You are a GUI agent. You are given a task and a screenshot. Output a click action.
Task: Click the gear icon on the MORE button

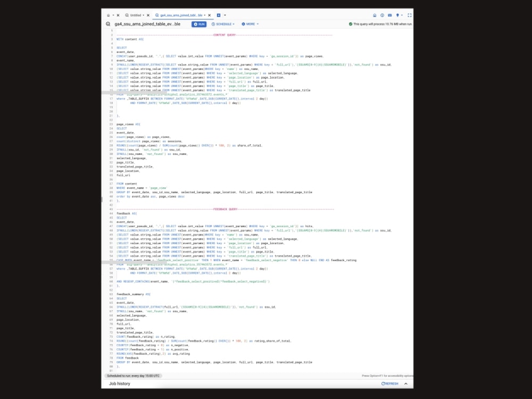[243, 24]
